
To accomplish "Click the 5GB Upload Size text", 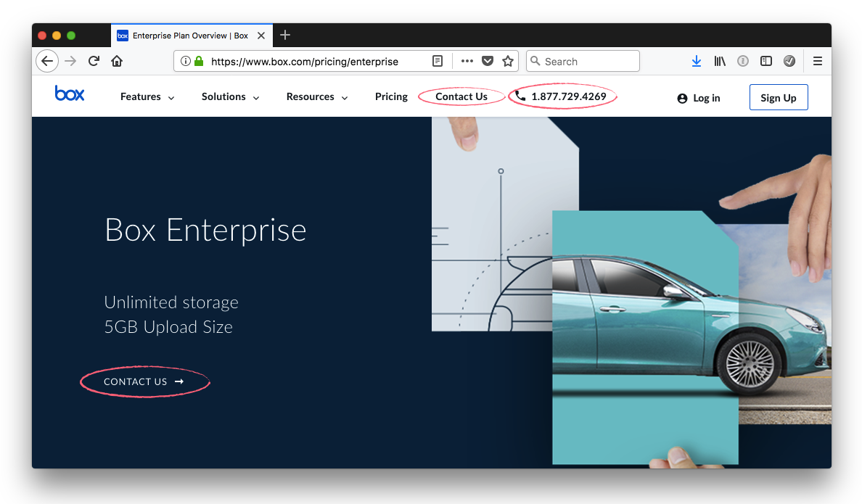I will [168, 327].
